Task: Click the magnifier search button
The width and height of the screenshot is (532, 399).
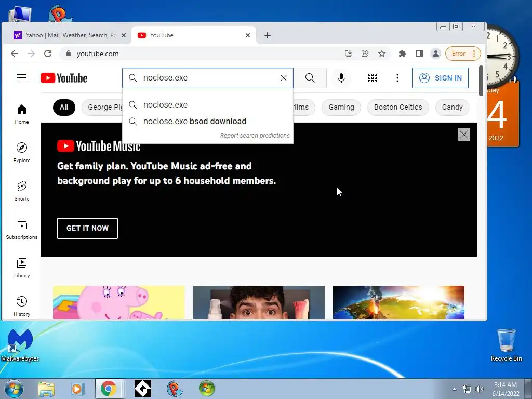Action: point(310,78)
